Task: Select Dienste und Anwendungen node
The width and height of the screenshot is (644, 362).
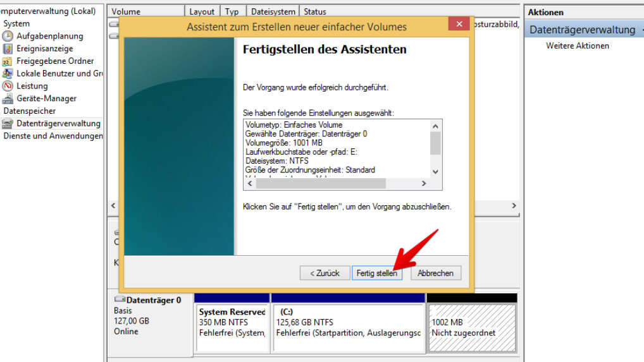Action: click(x=53, y=136)
